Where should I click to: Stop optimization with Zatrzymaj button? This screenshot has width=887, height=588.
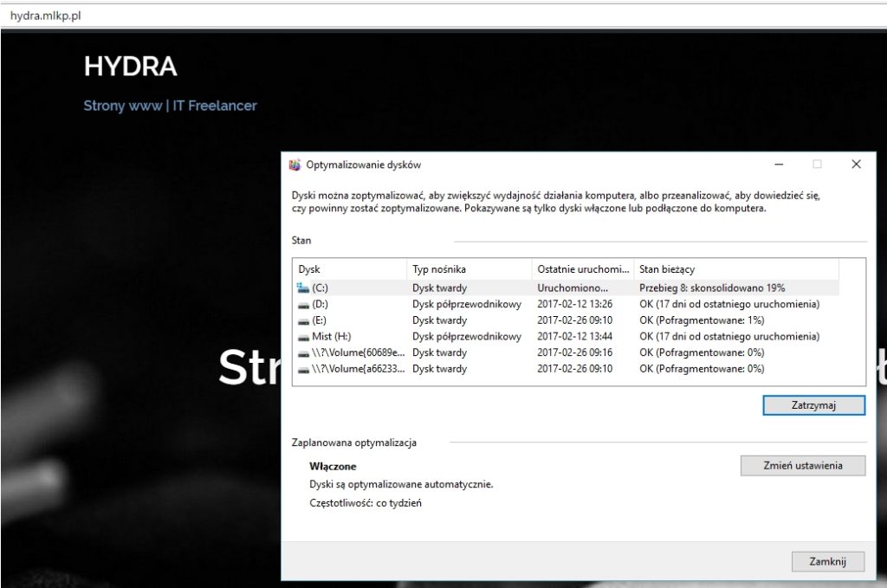point(813,405)
